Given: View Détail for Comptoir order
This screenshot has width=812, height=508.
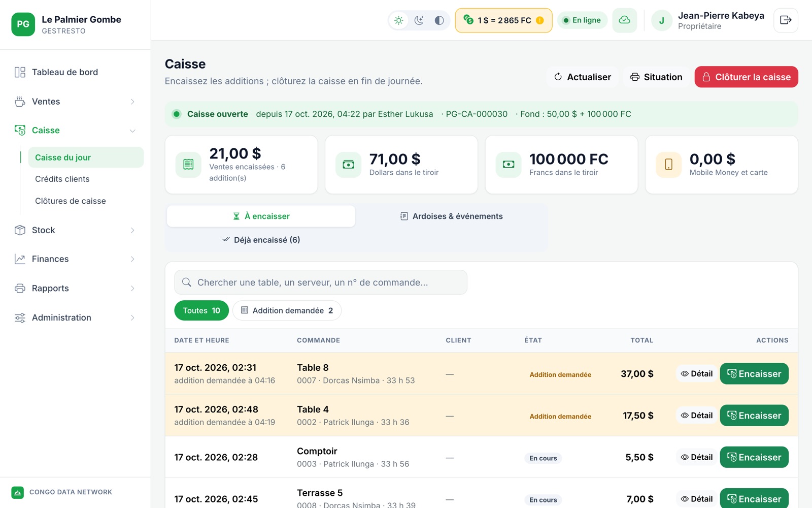Looking at the screenshot, I should 697,457.
